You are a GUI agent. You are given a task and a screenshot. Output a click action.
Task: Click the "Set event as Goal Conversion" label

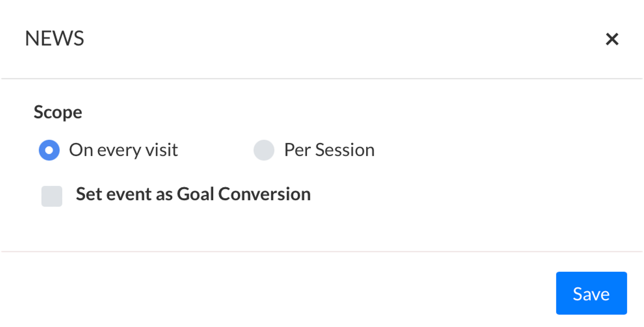coord(193,194)
